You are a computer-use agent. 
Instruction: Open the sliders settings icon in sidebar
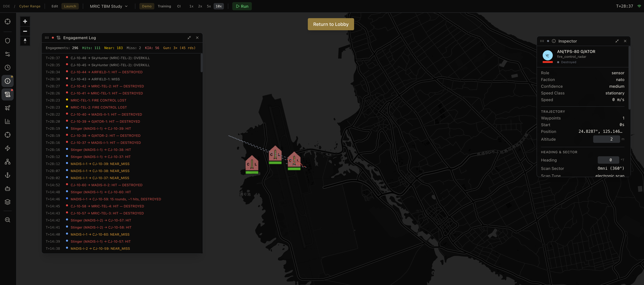click(8, 54)
